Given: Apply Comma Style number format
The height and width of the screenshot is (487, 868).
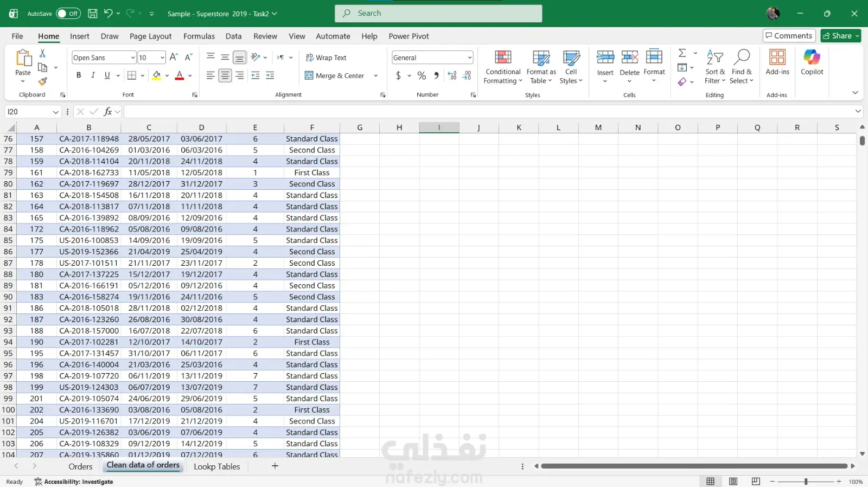Looking at the screenshot, I should coord(436,75).
